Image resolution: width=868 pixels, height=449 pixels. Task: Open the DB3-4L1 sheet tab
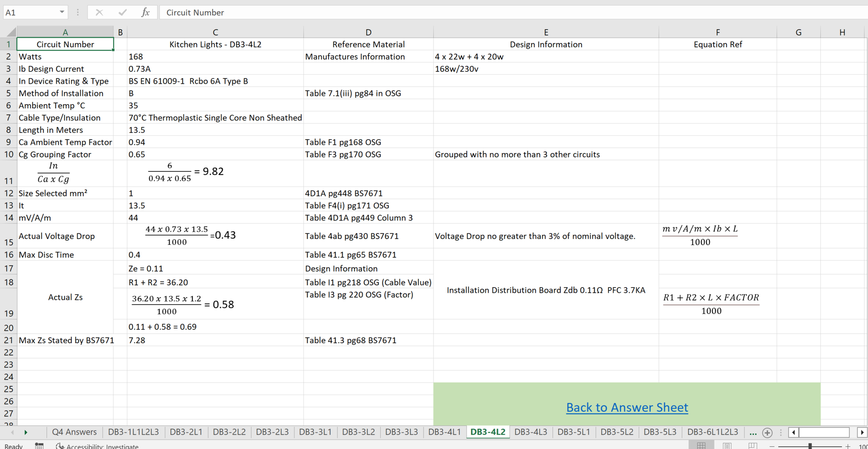444,432
